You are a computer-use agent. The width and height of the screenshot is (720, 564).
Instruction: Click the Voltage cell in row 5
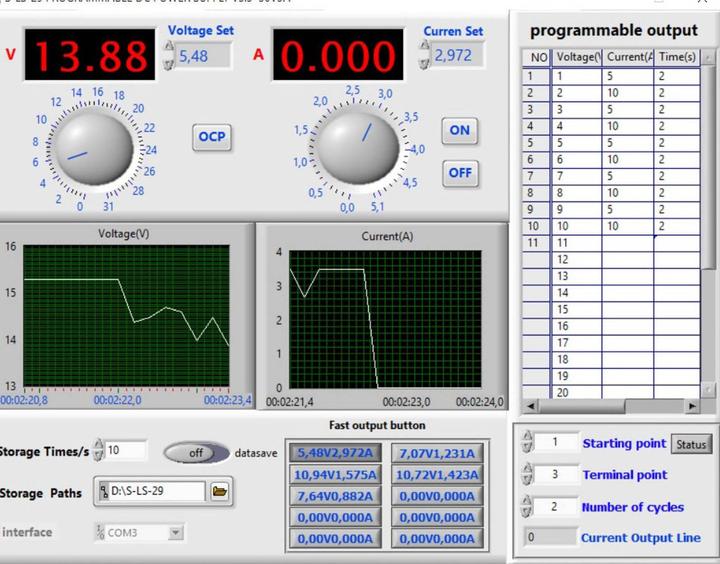tap(577, 143)
